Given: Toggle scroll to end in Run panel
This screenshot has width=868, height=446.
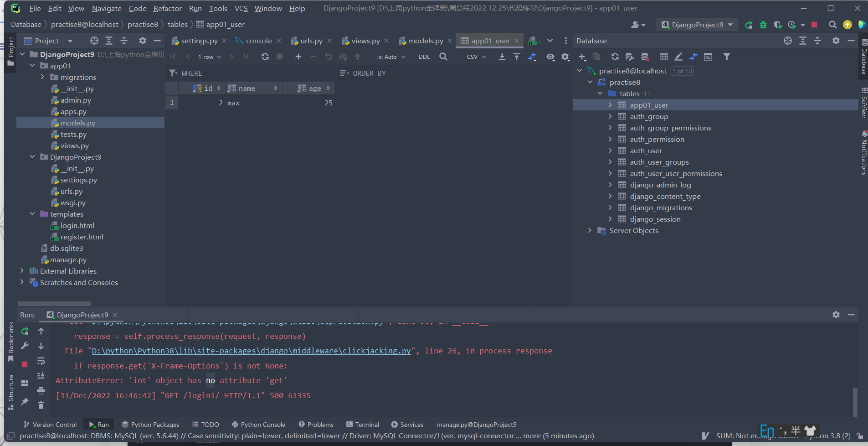Looking at the screenshot, I should click(x=41, y=375).
